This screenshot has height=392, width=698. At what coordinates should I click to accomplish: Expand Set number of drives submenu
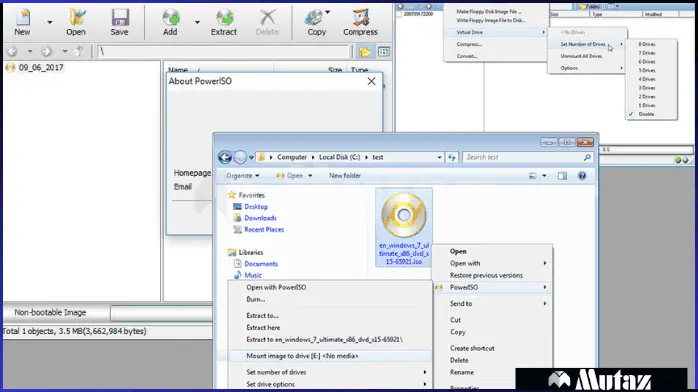[x=330, y=372]
